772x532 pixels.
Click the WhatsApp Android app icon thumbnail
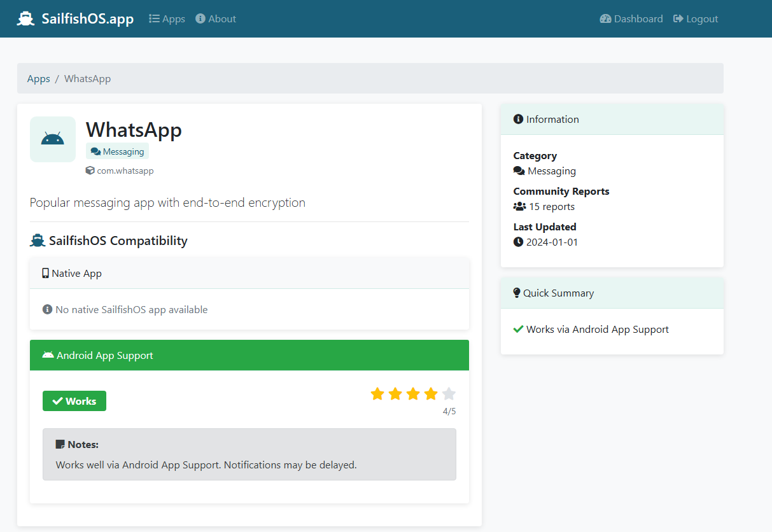coord(52,139)
